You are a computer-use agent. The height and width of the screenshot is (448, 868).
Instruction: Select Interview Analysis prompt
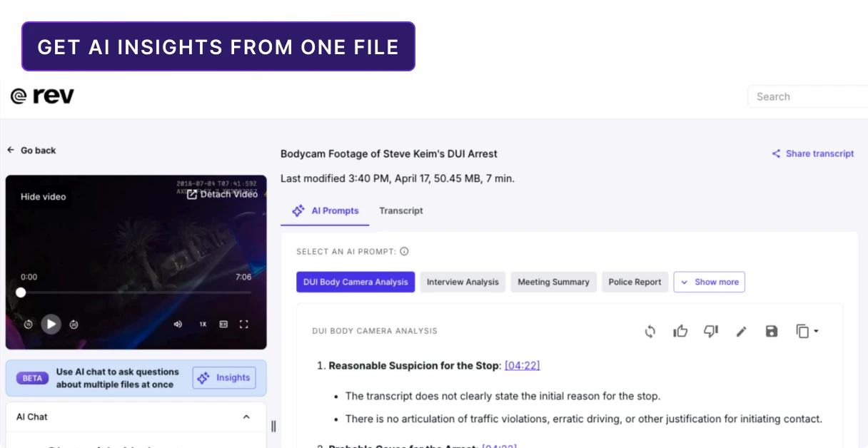[x=463, y=282]
